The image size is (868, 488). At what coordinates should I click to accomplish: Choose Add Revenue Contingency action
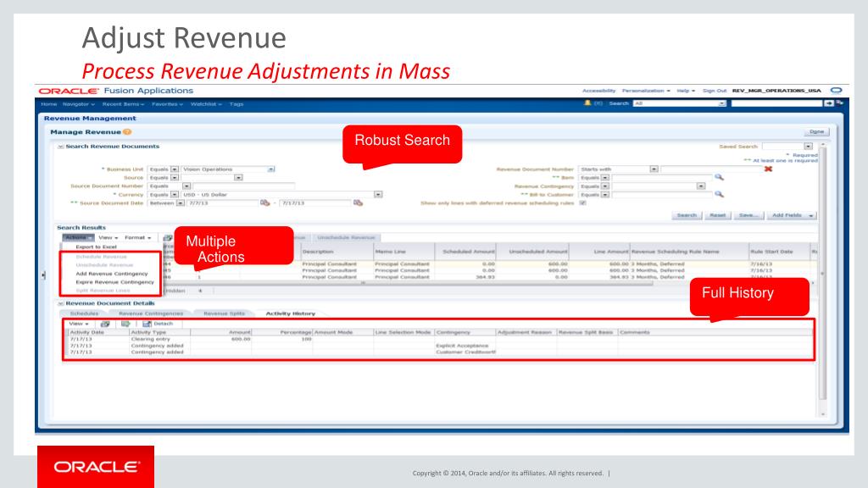coord(112,274)
